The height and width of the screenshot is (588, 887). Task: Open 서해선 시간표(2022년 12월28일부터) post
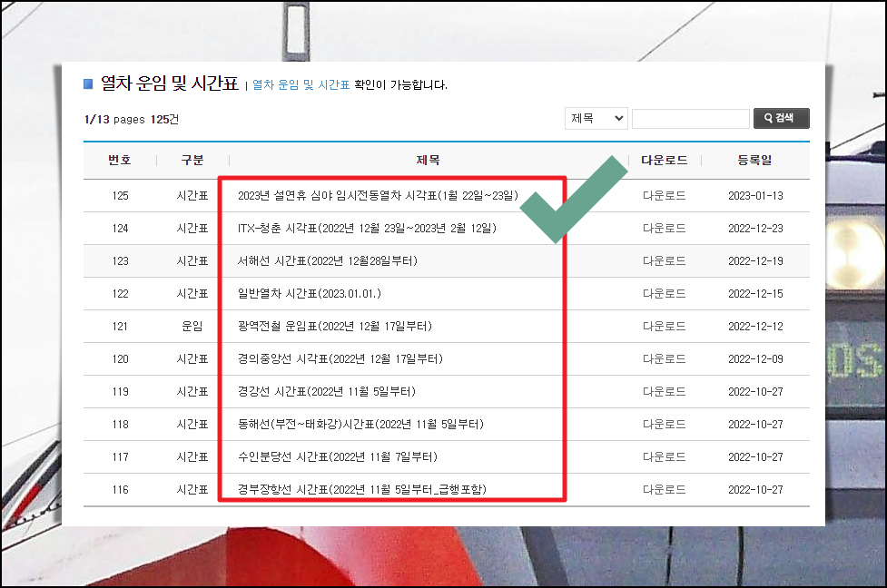[x=328, y=261]
